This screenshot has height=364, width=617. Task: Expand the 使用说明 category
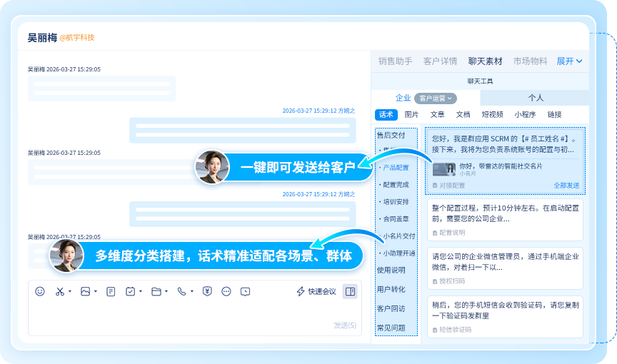pyautogui.click(x=391, y=270)
